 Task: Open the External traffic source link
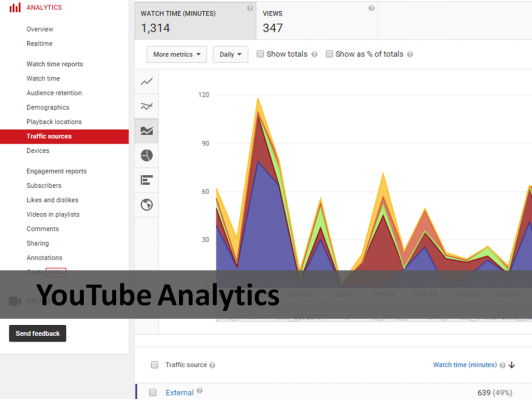(x=179, y=393)
